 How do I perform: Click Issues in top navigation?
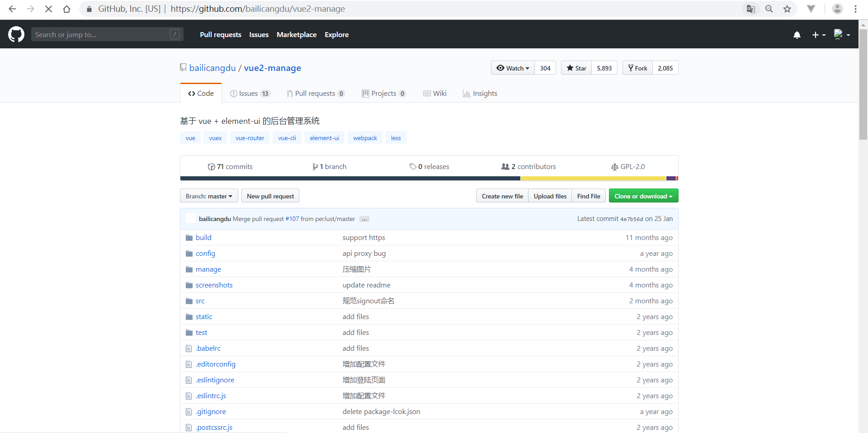[259, 35]
